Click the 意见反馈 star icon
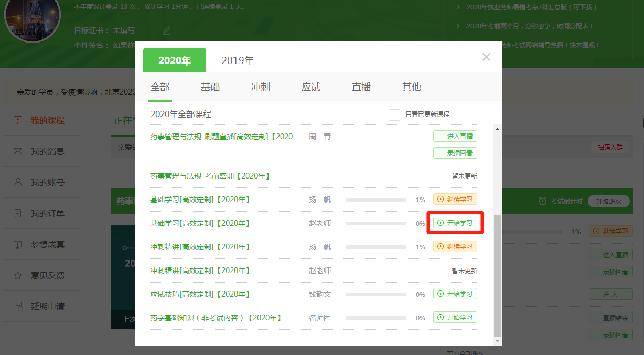 (18, 275)
